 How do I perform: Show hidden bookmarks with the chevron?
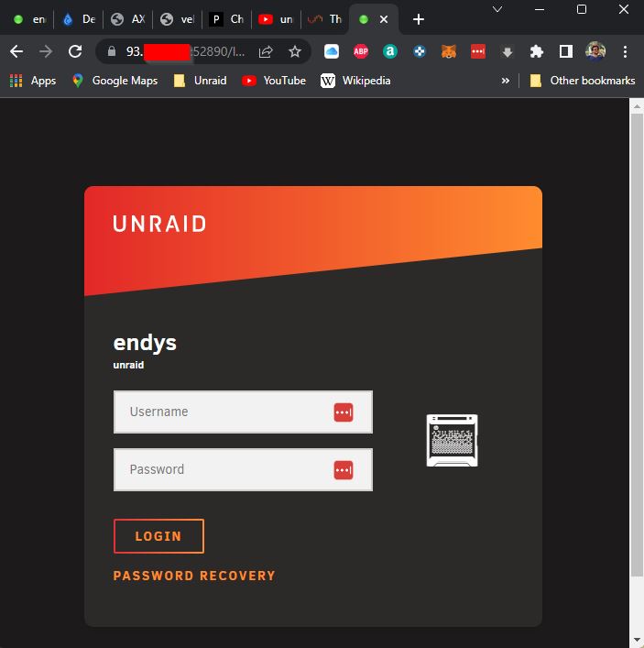[505, 81]
